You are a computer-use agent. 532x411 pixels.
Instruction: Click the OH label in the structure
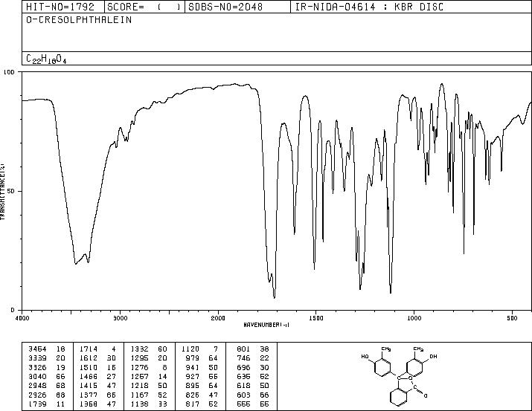click(433, 357)
